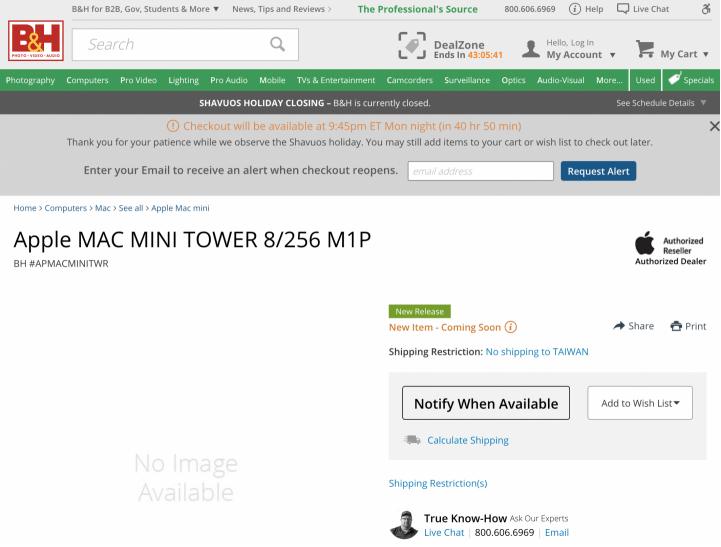Open the DealZone tag icon

(412, 46)
